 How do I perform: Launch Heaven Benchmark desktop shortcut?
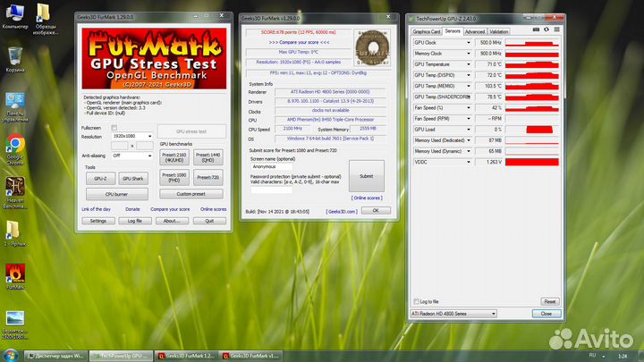(15, 193)
